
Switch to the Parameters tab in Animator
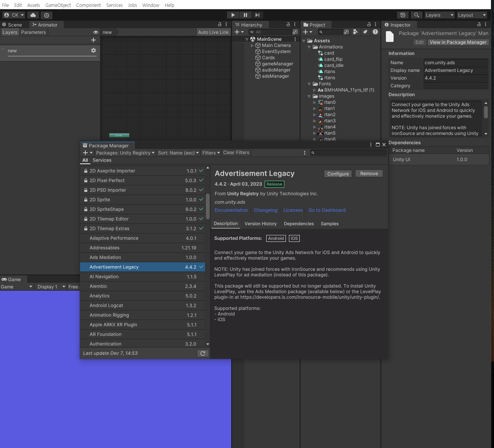(33, 32)
